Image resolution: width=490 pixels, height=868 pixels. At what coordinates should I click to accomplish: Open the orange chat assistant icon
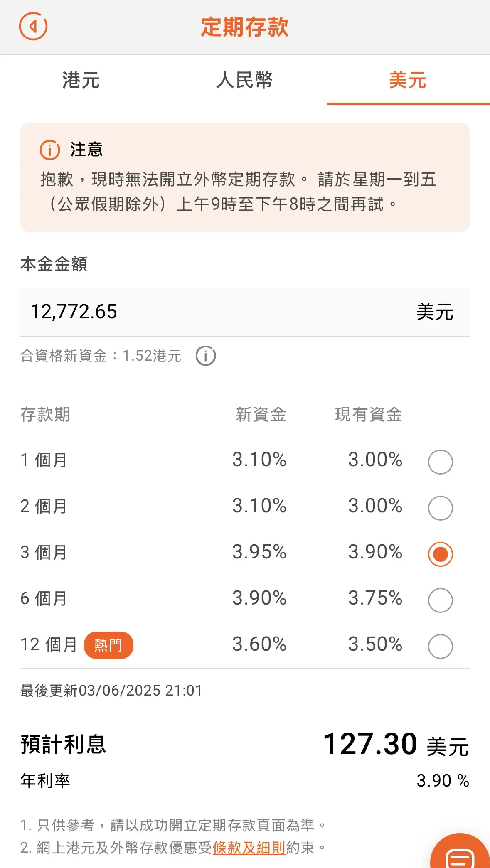point(461,852)
